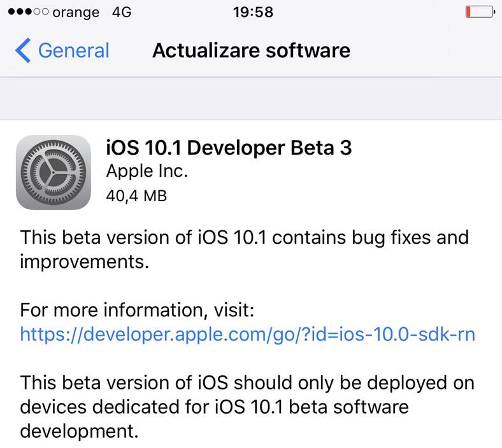Tap the 40,4 MB update size
The image size is (502, 448).
[136, 195]
